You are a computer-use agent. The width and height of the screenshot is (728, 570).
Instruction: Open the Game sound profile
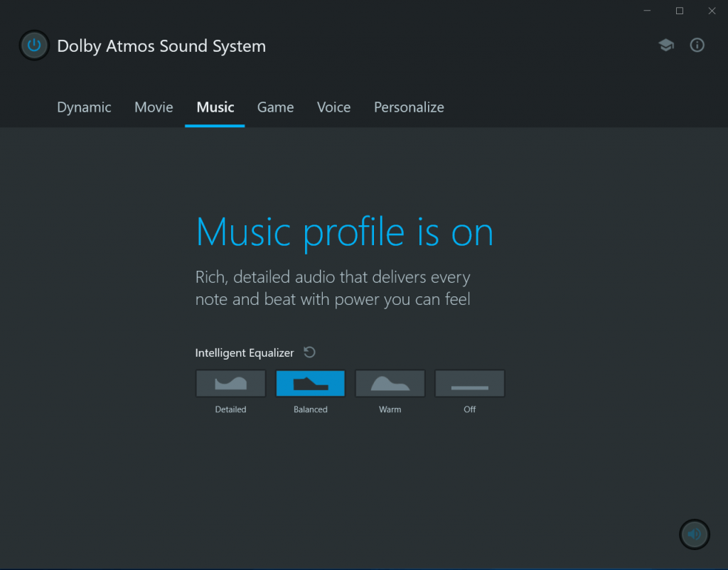click(275, 107)
